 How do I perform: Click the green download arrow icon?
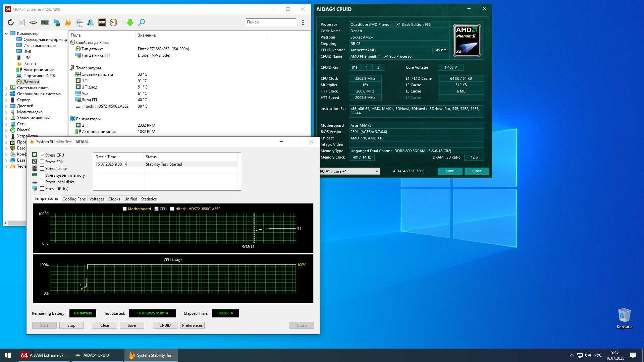(130, 22)
